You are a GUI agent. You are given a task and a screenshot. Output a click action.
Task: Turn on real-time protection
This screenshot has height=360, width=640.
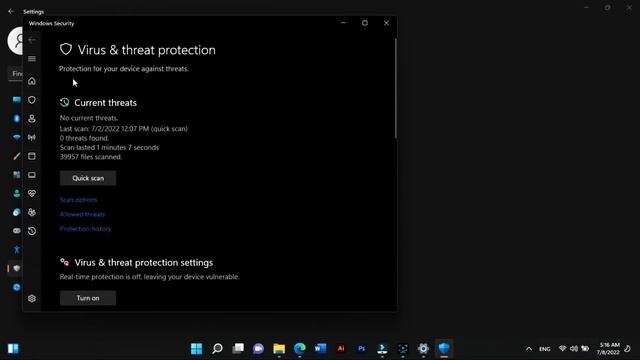click(88, 298)
